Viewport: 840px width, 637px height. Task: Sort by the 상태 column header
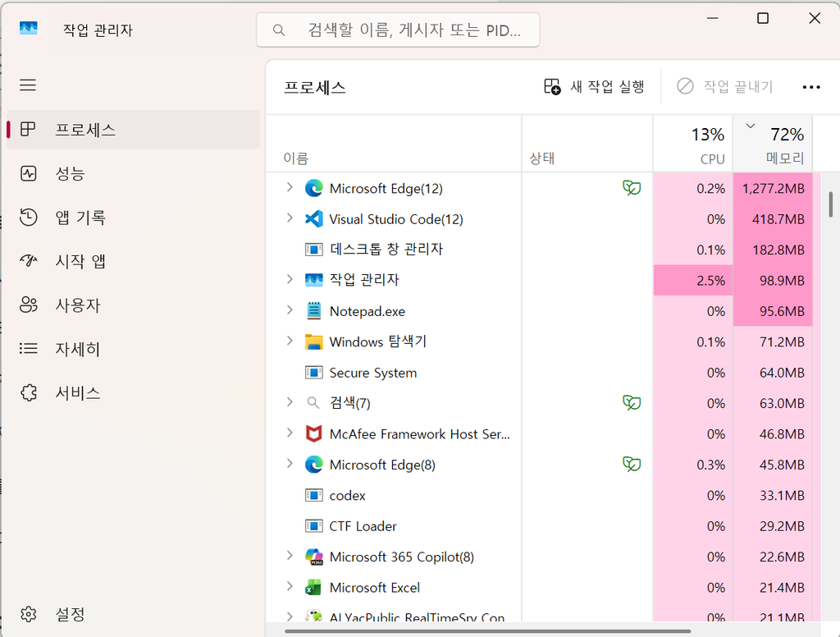pyautogui.click(x=587, y=144)
